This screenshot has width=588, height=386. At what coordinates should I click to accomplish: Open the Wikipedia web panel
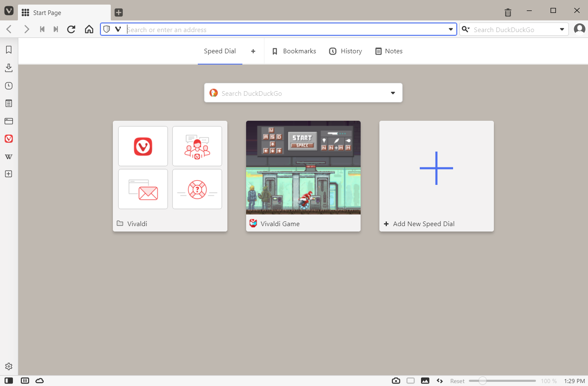(9, 157)
